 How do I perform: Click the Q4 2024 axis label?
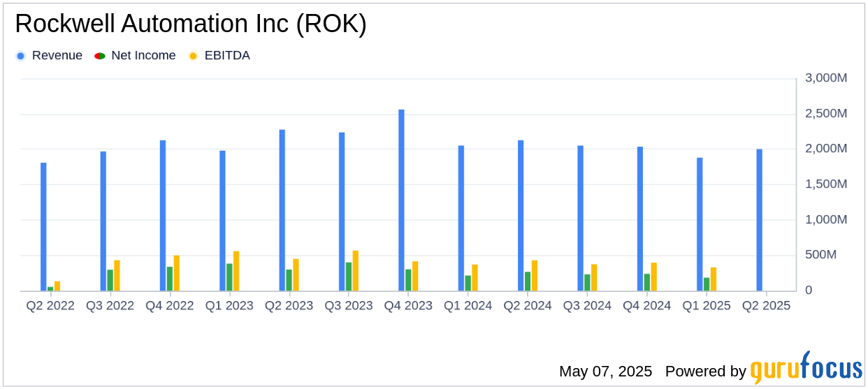(x=647, y=306)
